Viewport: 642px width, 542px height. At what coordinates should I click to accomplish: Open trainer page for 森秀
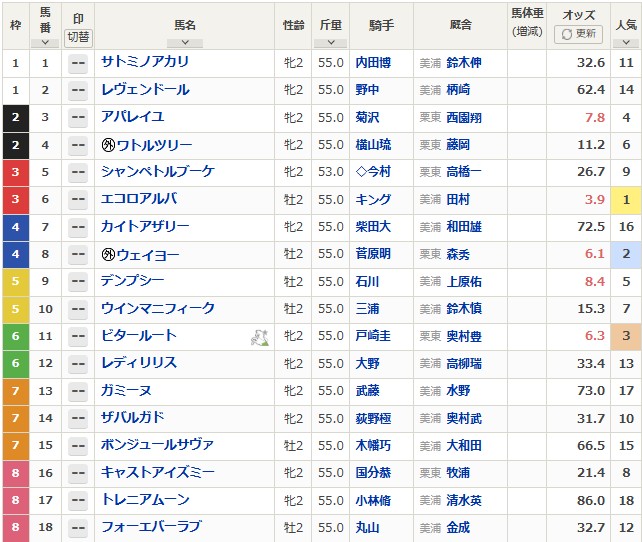point(460,255)
